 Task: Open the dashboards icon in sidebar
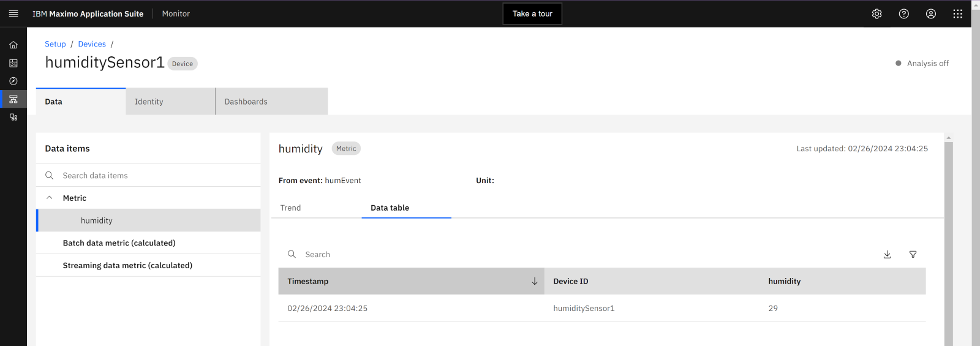pos(13,63)
